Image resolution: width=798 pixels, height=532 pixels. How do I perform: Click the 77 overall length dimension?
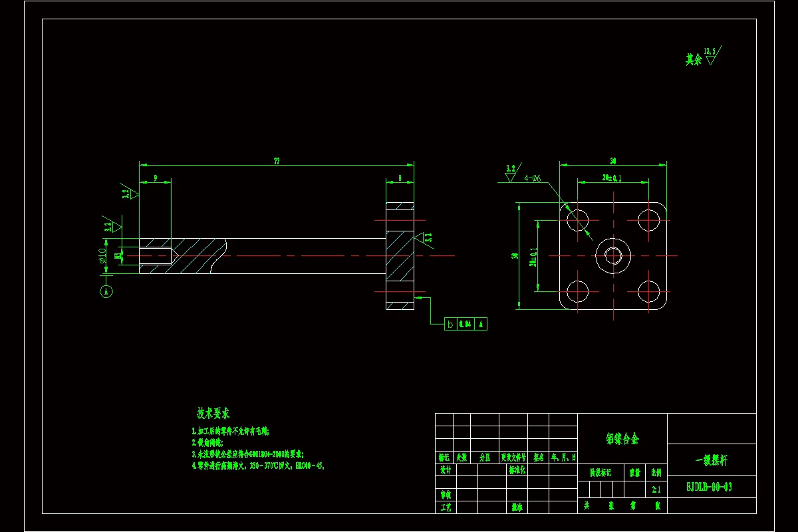pyautogui.click(x=275, y=160)
